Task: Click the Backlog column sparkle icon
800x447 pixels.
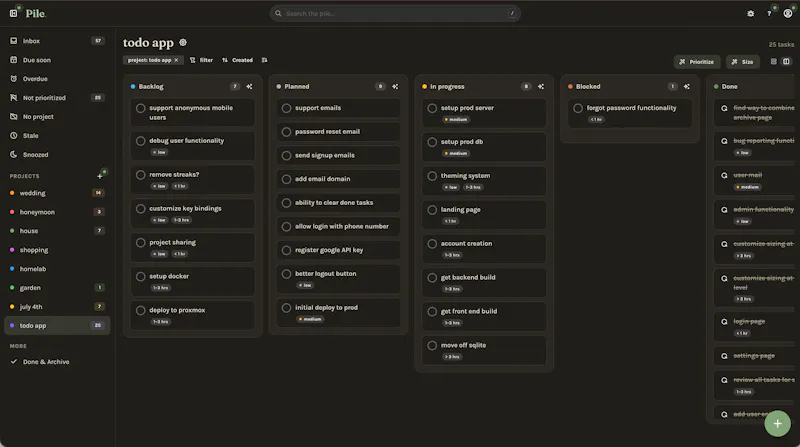Action: tap(249, 87)
